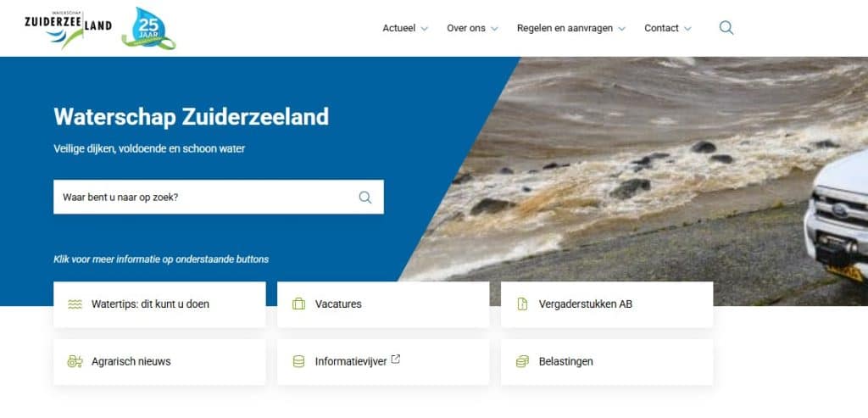Click the header search magnifier icon
The width and height of the screenshot is (868, 418).
click(x=726, y=28)
